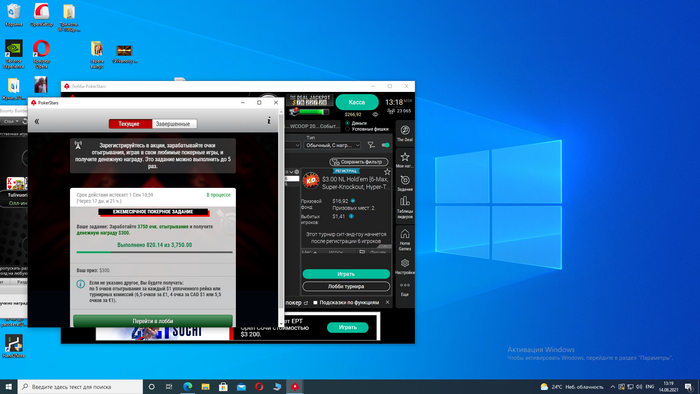Toggle the green filter switch
The height and width of the screenshot is (394, 700).
coord(385,145)
